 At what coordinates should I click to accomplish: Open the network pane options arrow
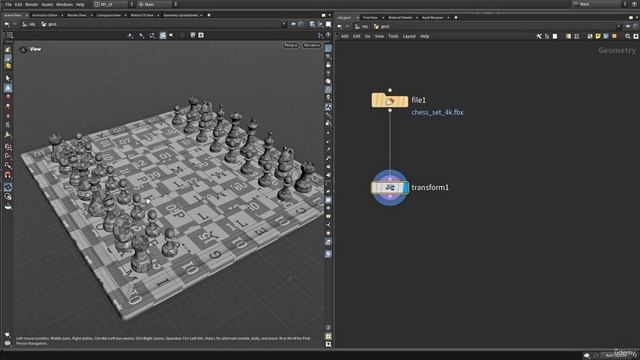pos(637,18)
